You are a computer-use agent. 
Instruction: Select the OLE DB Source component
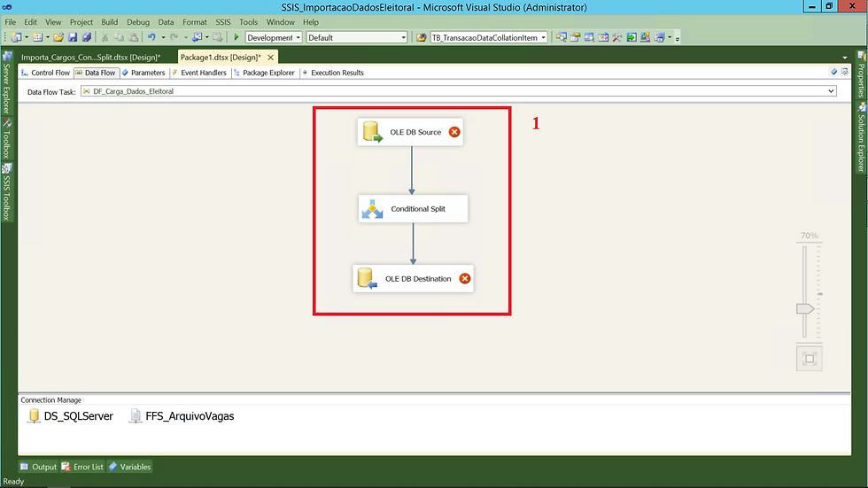coord(410,132)
